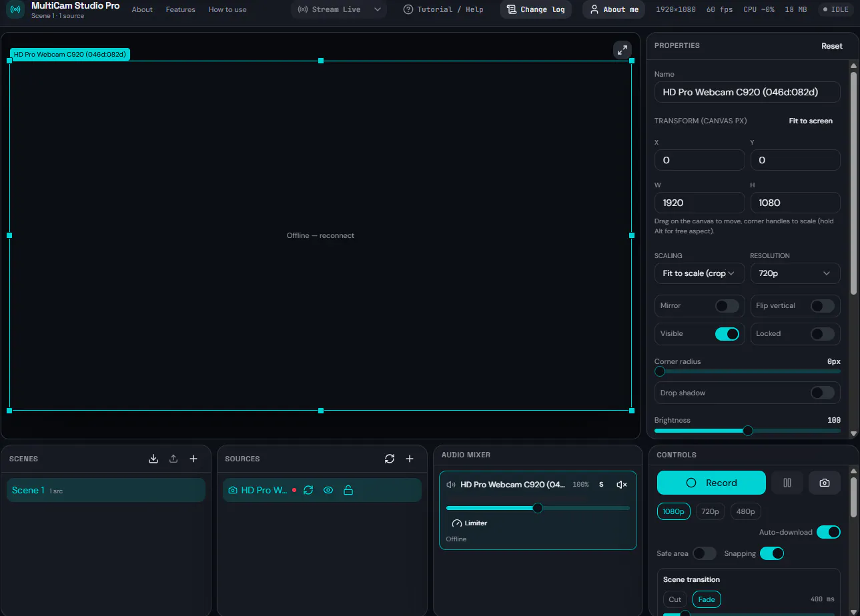
Task: Open the Scaling dropdown Fit to scale
Action: point(700,273)
